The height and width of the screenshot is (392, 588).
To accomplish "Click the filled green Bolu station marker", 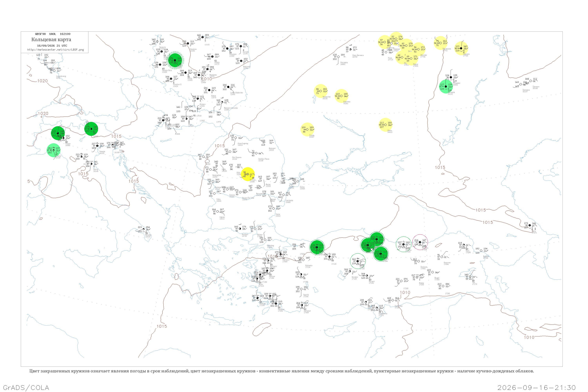I will (317, 247).
